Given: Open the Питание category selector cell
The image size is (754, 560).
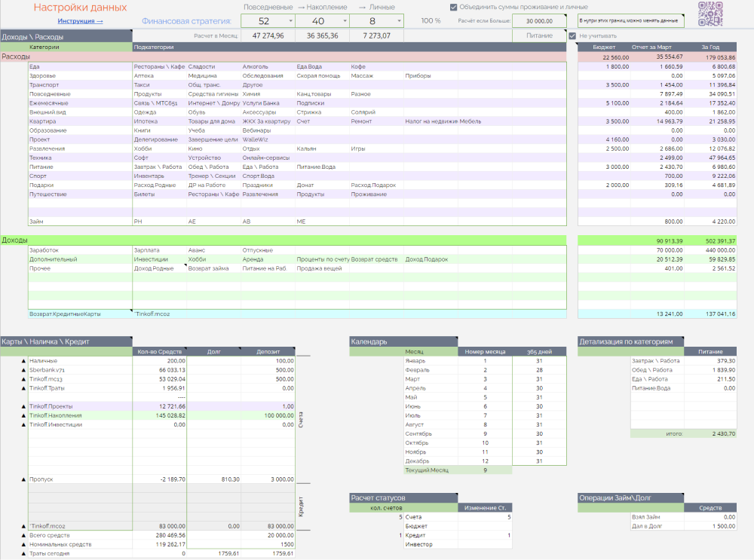Looking at the screenshot, I should pyautogui.click(x=539, y=35).
